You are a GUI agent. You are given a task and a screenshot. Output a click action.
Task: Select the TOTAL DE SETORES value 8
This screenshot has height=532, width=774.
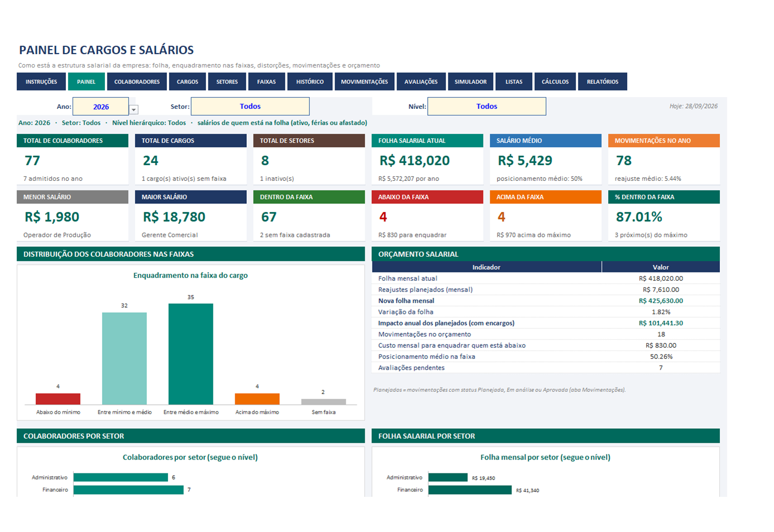[x=265, y=161]
